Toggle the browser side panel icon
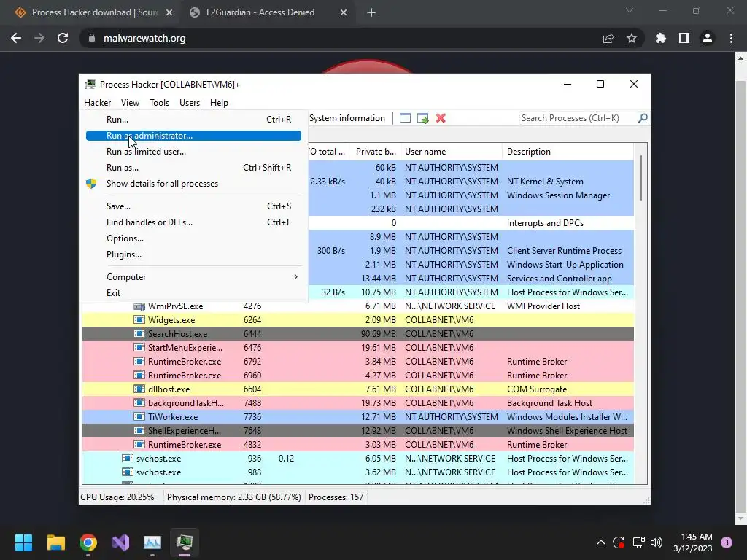Screen dimensions: 747x560 684,38
